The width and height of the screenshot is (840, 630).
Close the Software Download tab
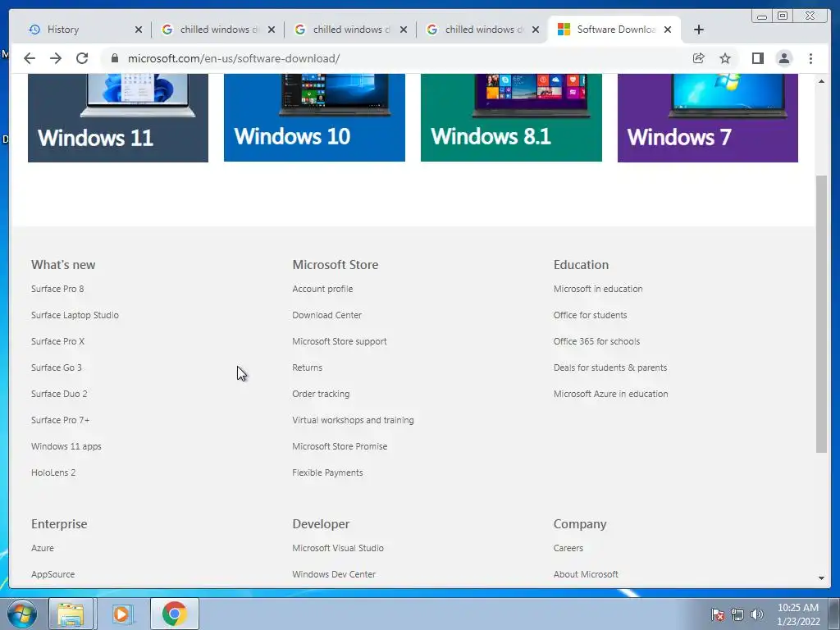click(x=668, y=30)
